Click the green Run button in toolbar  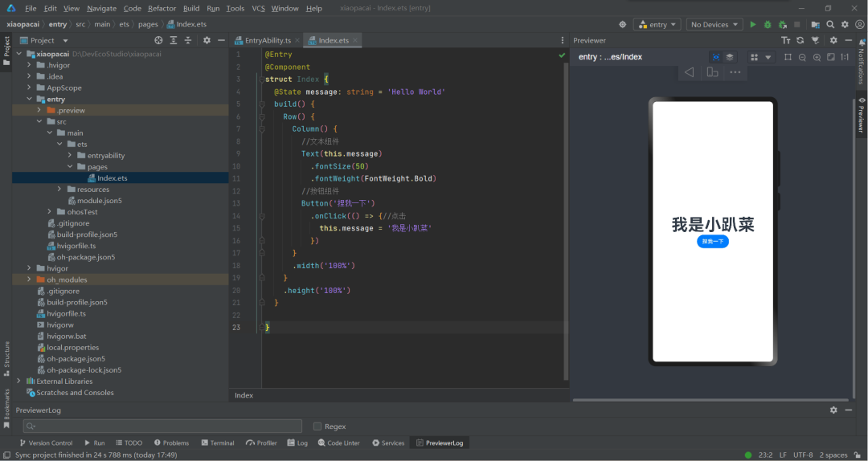(753, 25)
